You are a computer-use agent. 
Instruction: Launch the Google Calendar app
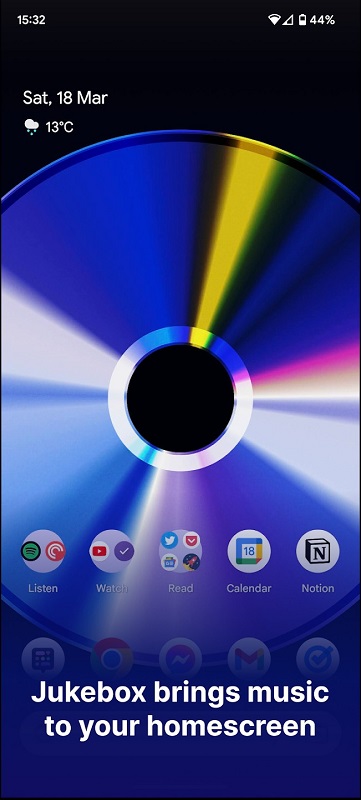249,551
